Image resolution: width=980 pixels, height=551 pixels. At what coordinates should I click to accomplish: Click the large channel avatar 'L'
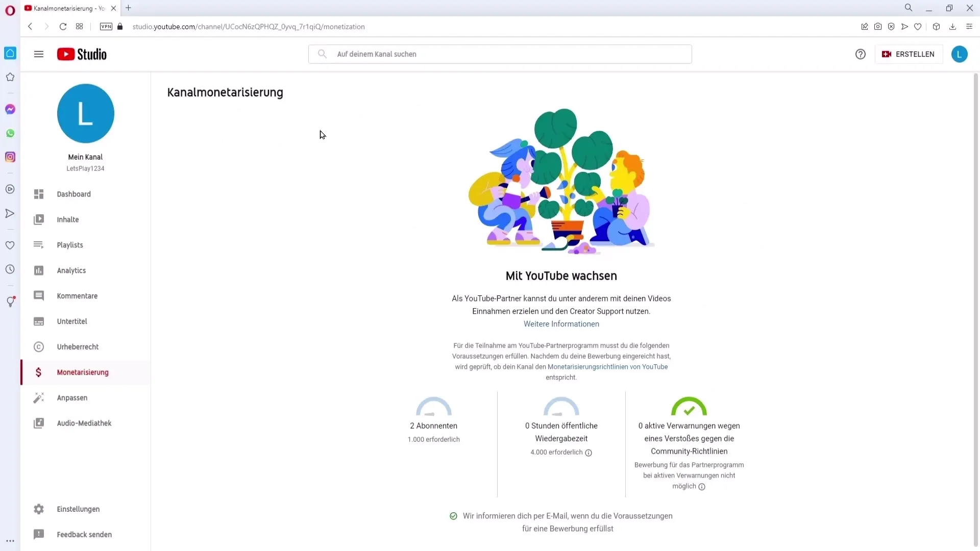pos(86,113)
